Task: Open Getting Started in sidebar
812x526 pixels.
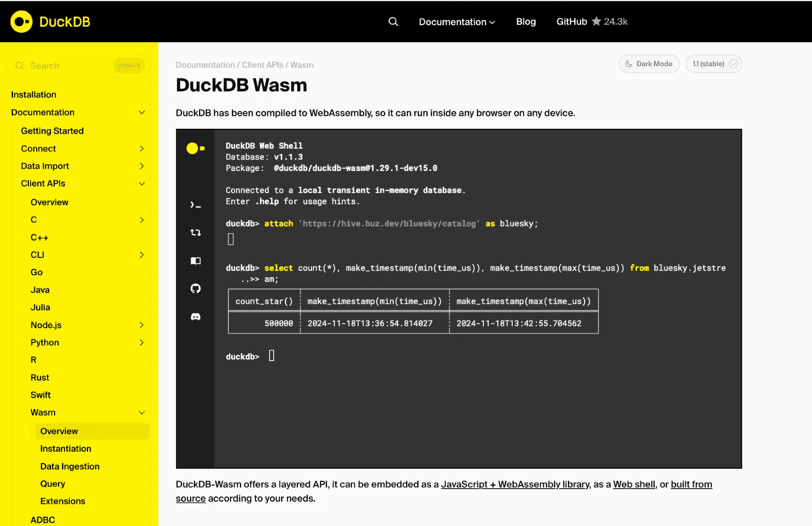Action: [x=52, y=131]
